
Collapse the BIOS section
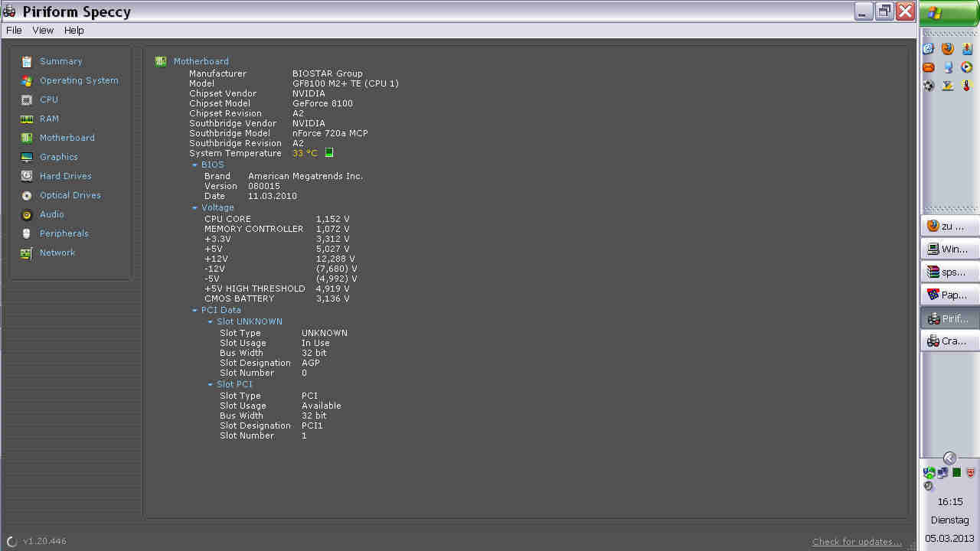194,165
